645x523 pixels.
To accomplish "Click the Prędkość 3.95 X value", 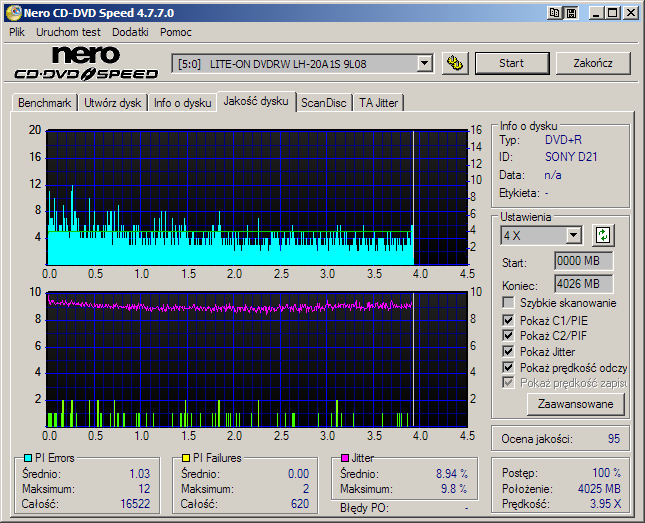I will (606, 504).
